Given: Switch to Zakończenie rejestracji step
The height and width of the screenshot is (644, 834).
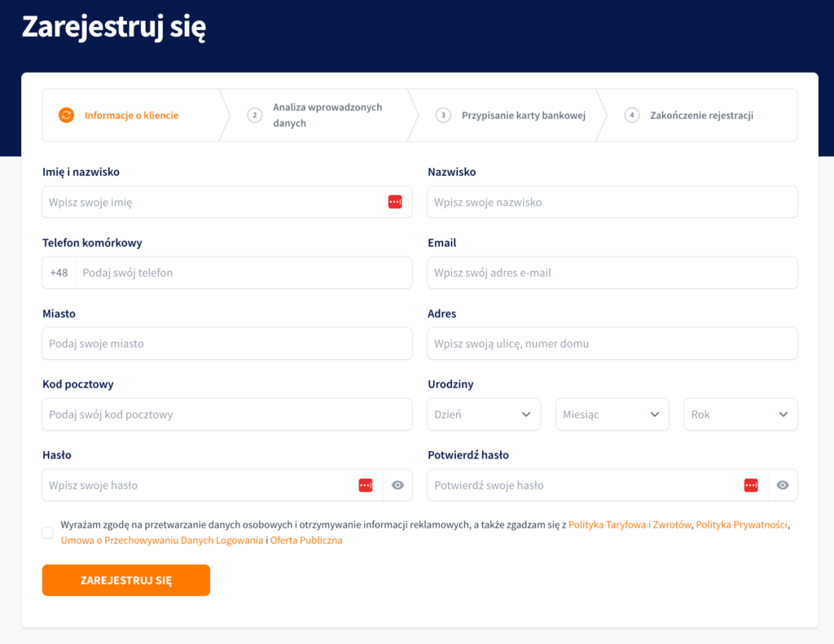Looking at the screenshot, I should click(x=701, y=116).
